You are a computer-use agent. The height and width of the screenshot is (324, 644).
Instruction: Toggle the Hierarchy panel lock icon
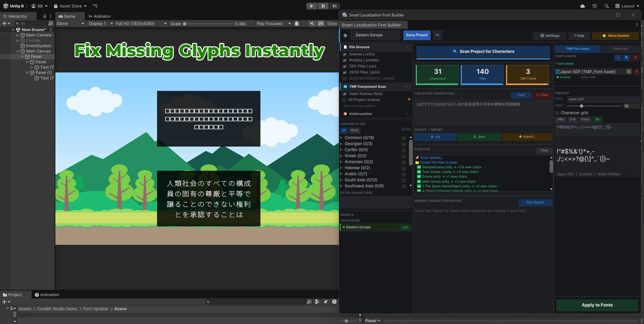(45, 16)
